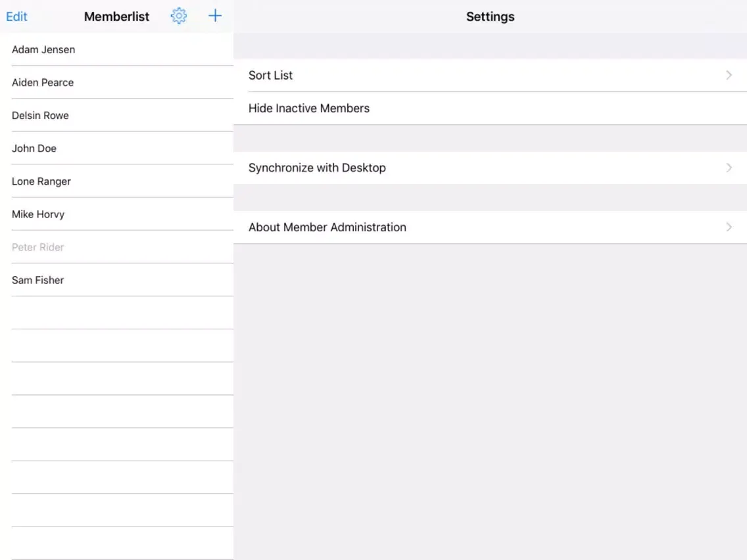Click chevron beside Synchronize with Desktop
The image size is (747, 560).
click(729, 168)
